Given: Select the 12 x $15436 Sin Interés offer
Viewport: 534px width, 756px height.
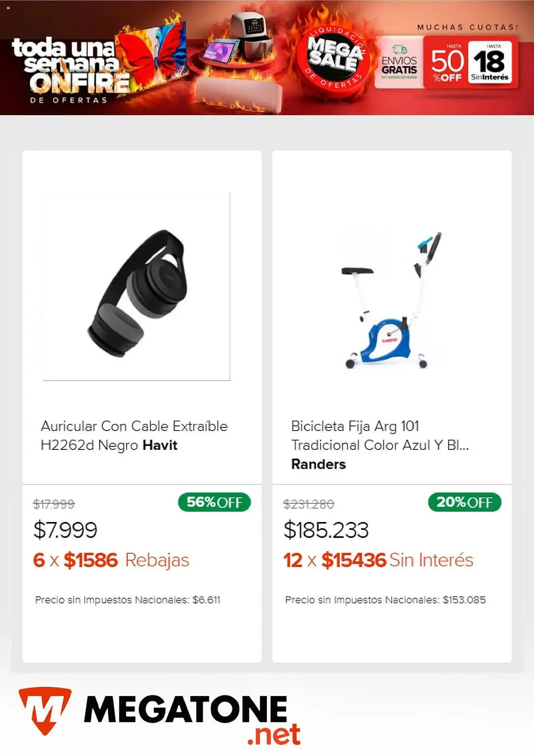Looking at the screenshot, I should point(378,560).
